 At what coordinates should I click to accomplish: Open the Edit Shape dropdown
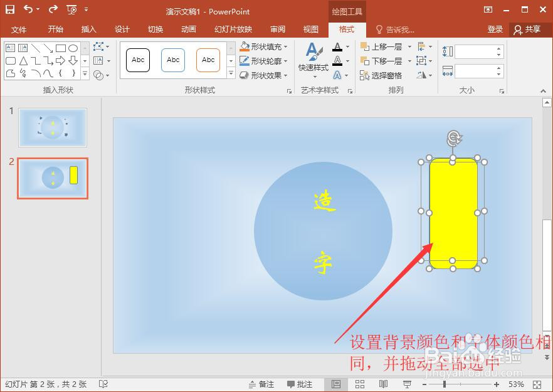click(101, 46)
